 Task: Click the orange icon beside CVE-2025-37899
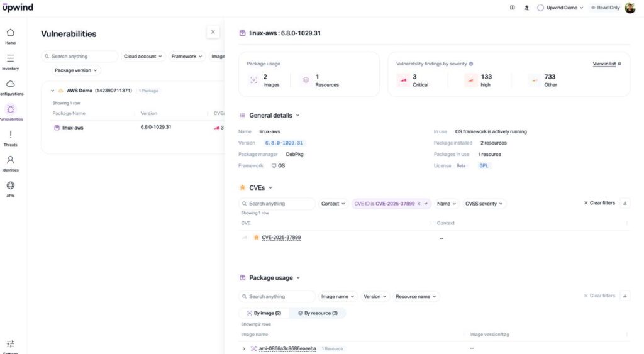[x=257, y=238]
